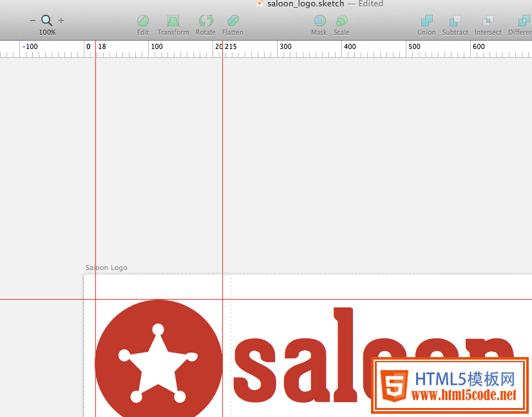Click the magnifier zoom icon
532x417 pixels.
click(46, 21)
